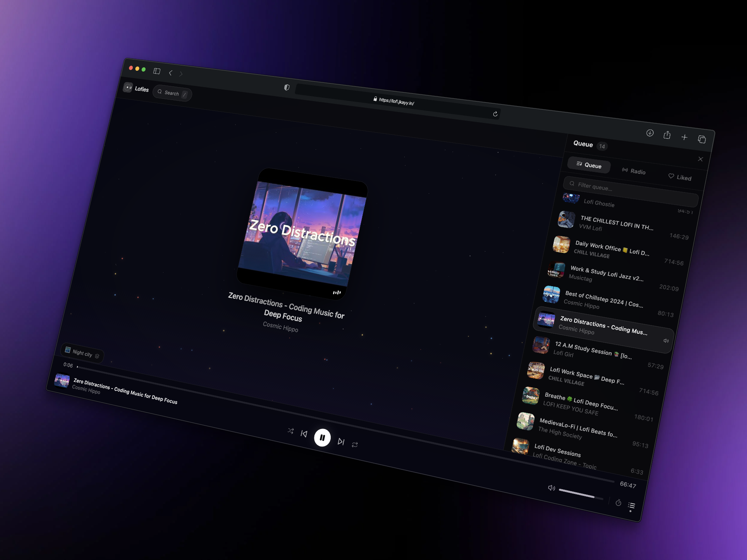
Task: Adjust the volume slider
Action: (x=580, y=494)
